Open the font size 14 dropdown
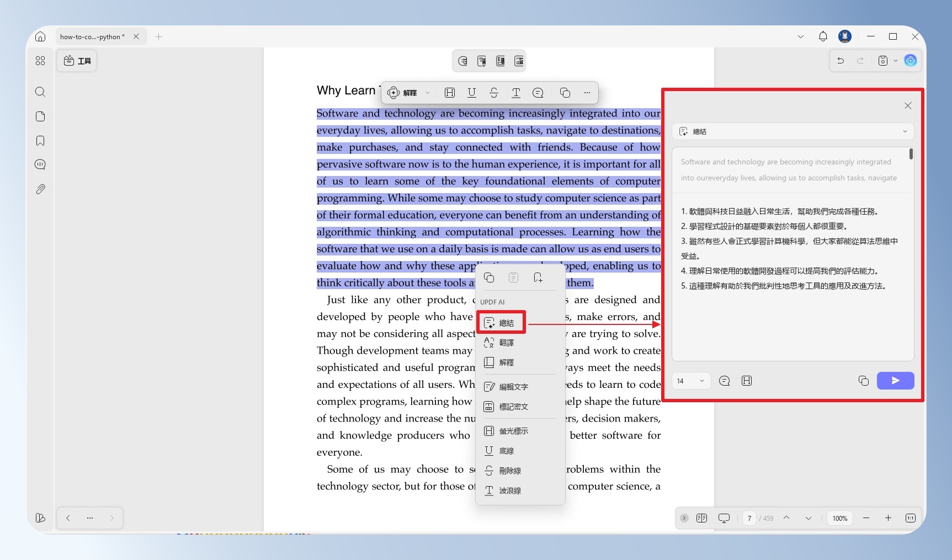 [691, 381]
